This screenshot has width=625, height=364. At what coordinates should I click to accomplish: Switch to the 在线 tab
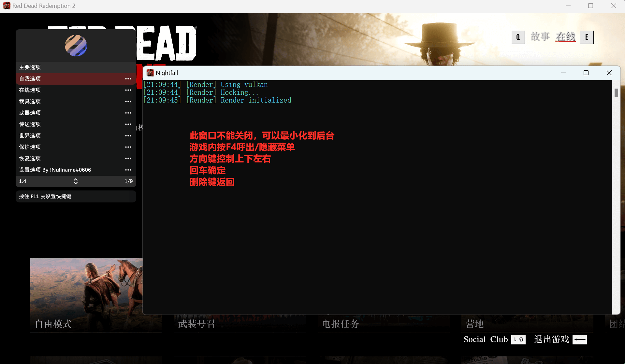point(566,37)
